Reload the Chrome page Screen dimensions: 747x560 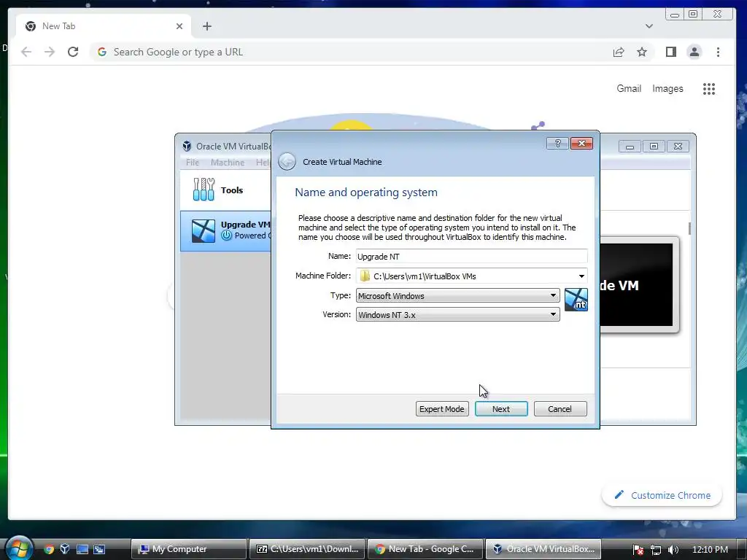tap(73, 52)
